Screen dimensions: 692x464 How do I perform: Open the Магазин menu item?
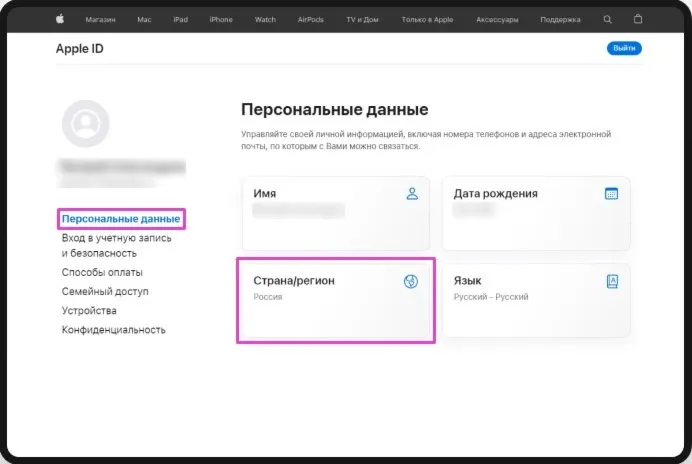pyautogui.click(x=100, y=20)
